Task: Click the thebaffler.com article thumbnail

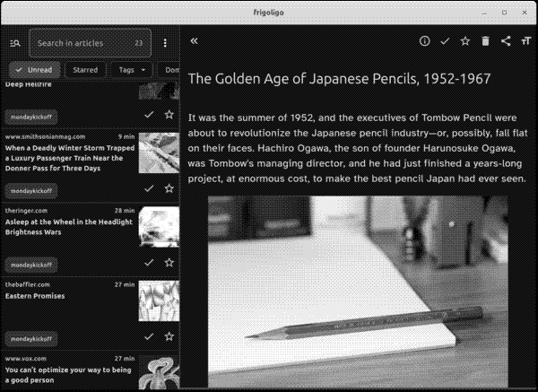Action: click(159, 301)
